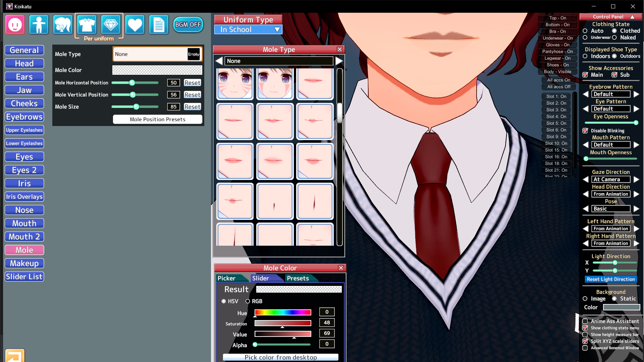Open the document settings category icon

[x=159, y=24]
